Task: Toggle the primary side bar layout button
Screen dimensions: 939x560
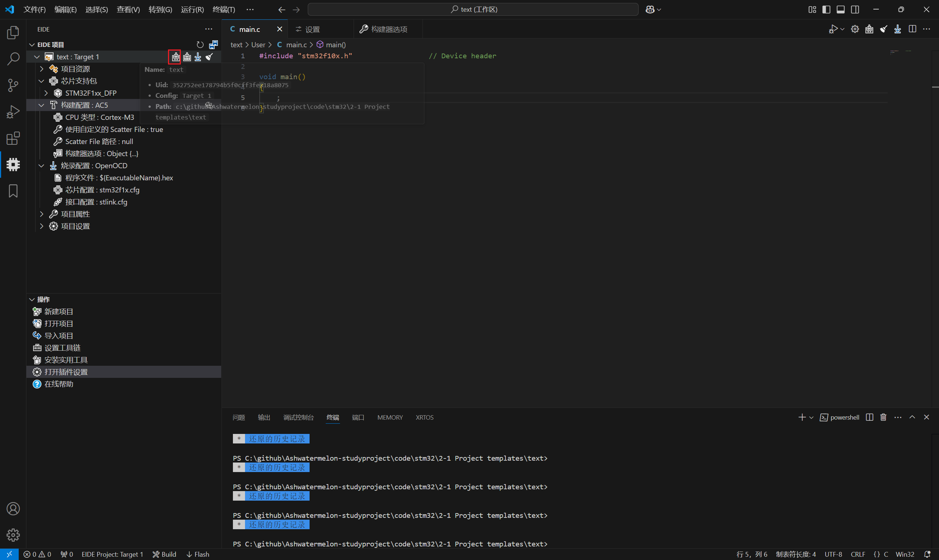Action: click(x=826, y=10)
